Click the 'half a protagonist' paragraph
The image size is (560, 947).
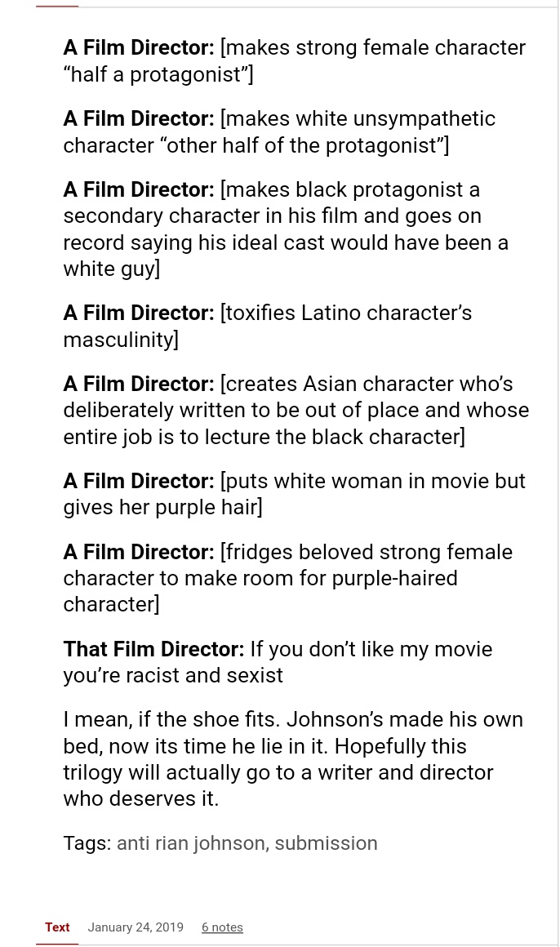pyautogui.click(x=294, y=61)
